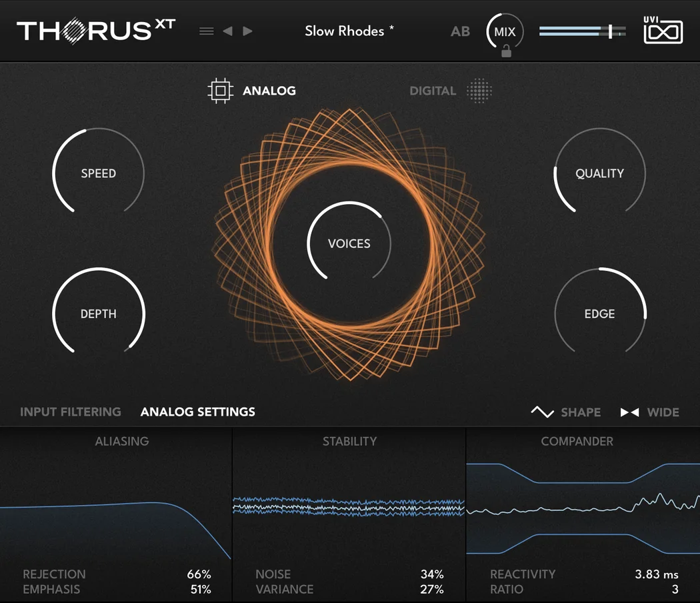Click the EMPHASIS value 51%

201,589
